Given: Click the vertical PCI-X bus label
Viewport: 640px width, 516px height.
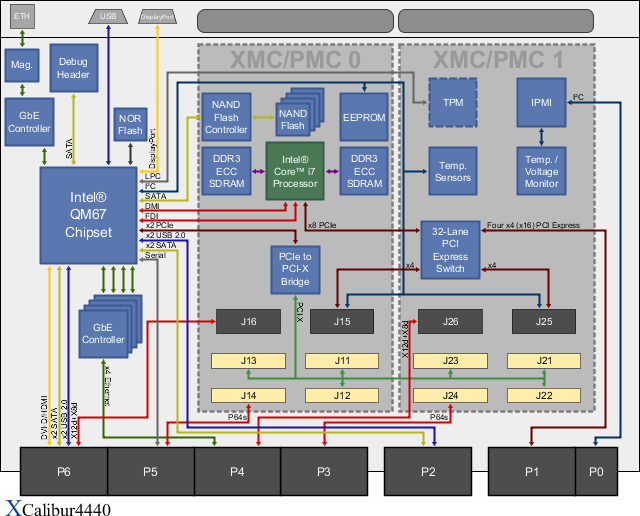Looking at the screenshot, I should point(300,312).
